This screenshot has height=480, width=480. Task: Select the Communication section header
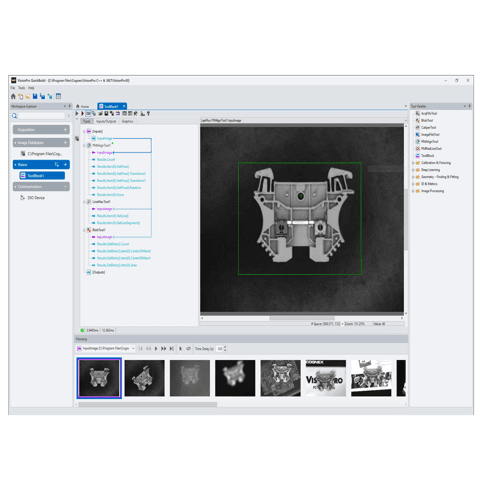point(41,186)
